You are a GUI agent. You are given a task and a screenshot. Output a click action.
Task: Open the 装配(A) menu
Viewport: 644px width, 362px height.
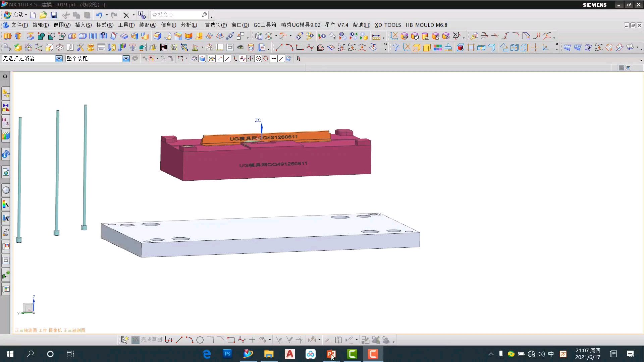click(x=148, y=25)
